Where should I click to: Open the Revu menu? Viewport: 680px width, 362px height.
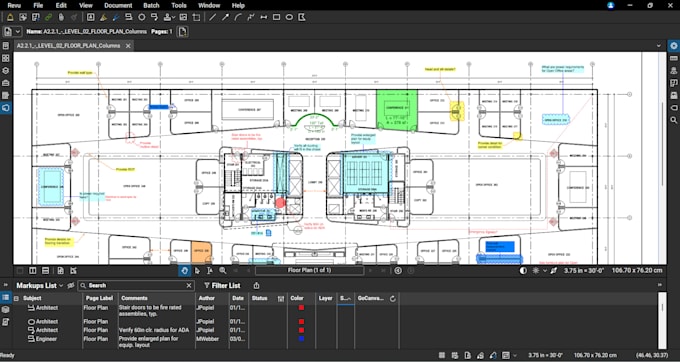(14, 6)
